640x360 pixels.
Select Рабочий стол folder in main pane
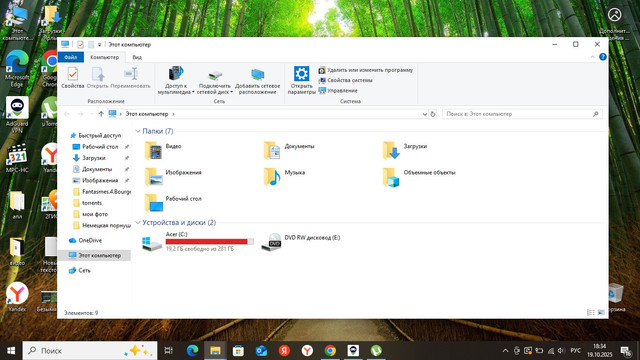click(173, 203)
